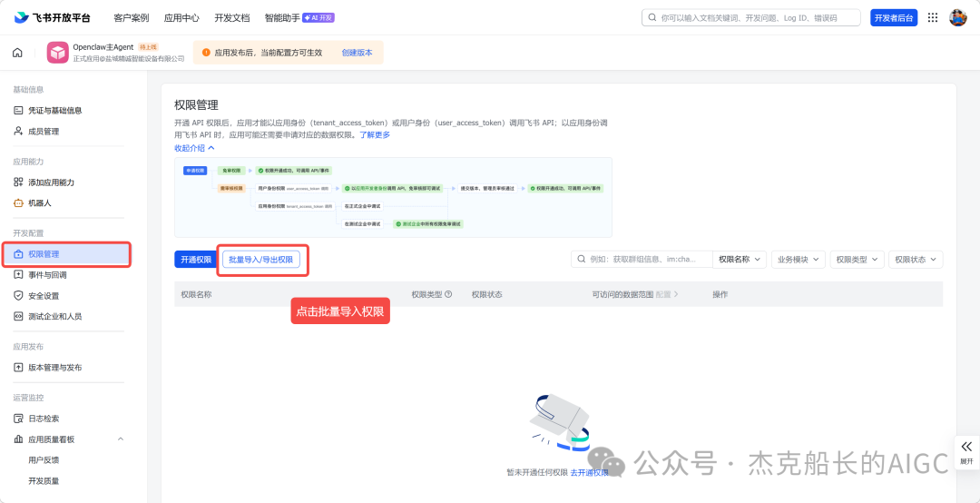
Task: Click the 事件与回调 sidebar icon
Action: tap(18, 274)
